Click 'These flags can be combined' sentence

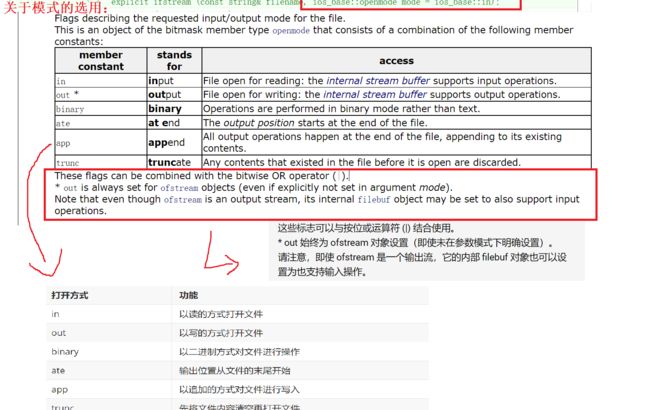[x=202, y=176]
